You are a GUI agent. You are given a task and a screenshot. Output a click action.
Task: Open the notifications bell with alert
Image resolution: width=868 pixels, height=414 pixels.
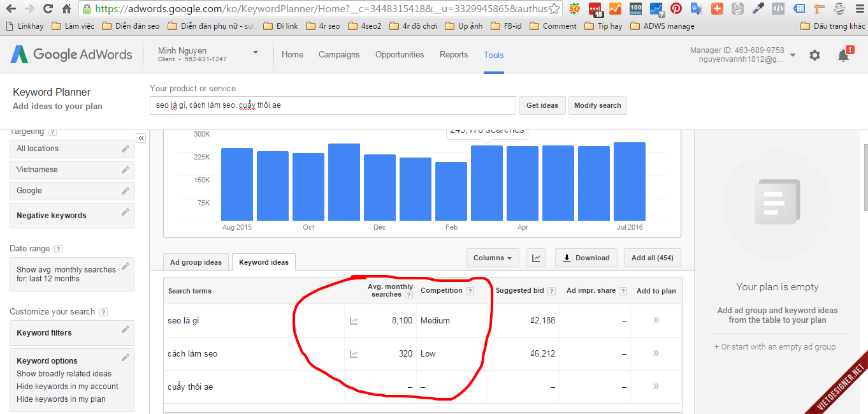click(x=844, y=54)
